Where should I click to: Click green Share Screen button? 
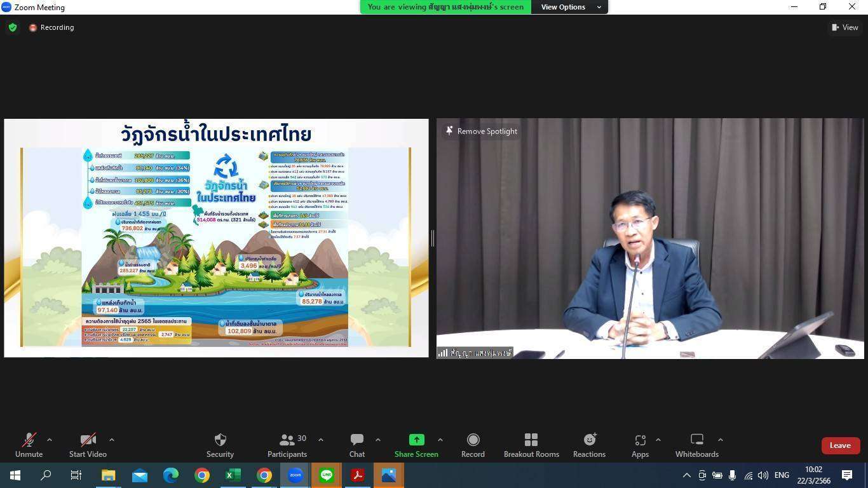pos(416,445)
